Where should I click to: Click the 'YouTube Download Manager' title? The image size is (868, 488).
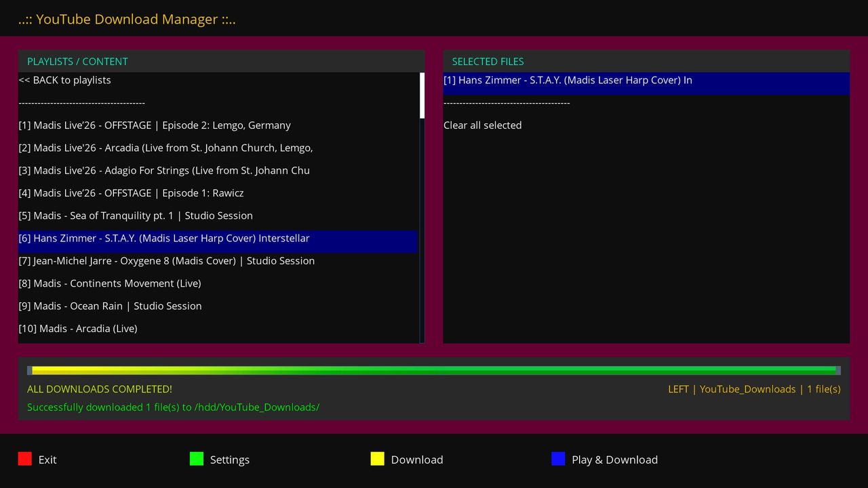click(127, 19)
